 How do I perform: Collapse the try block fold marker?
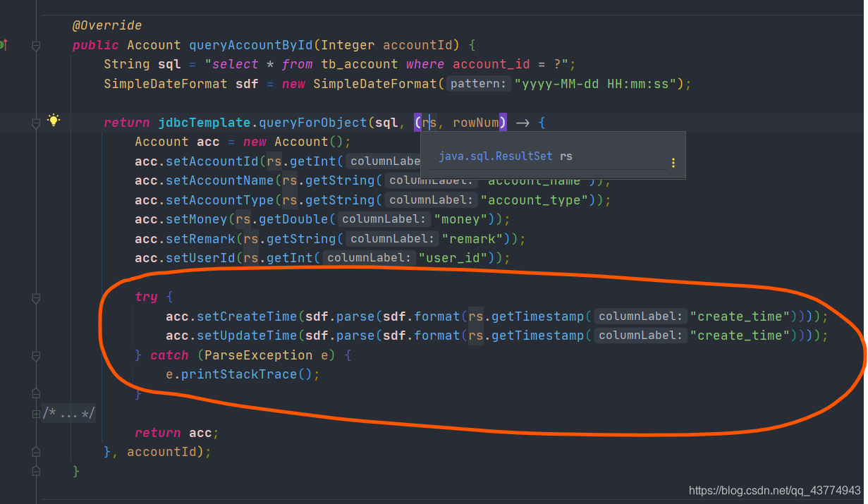(x=36, y=298)
